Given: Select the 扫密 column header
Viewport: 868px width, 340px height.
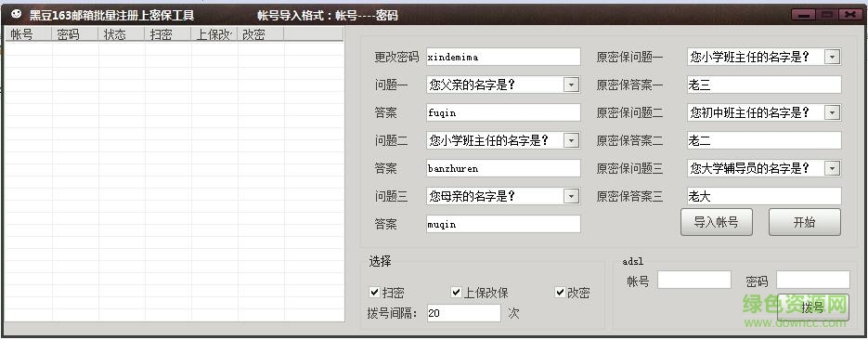Looking at the screenshot, I should (x=168, y=34).
